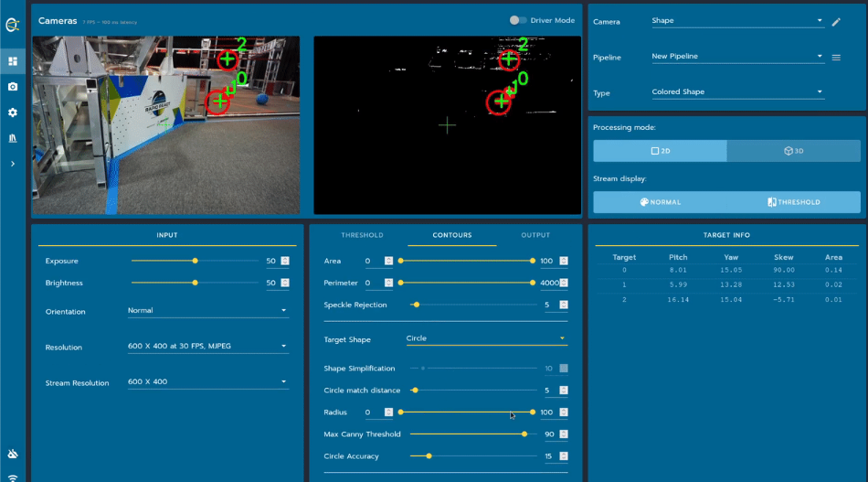Open the pipeline hamburger menu icon

click(836, 58)
